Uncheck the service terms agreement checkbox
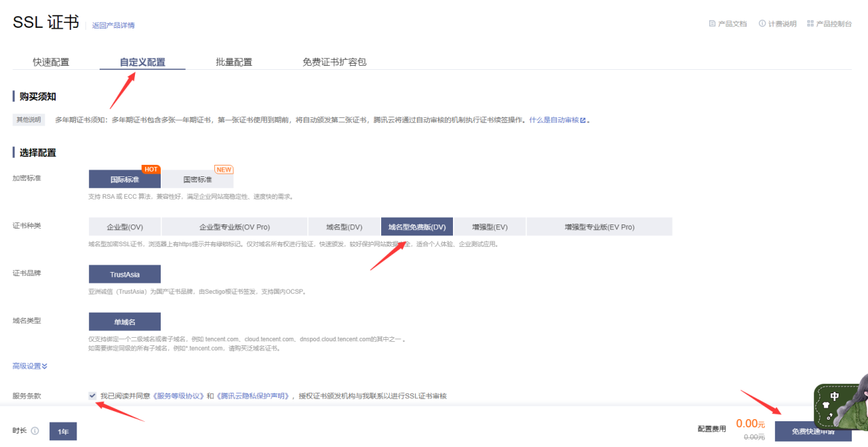 click(x=92, y=395)
